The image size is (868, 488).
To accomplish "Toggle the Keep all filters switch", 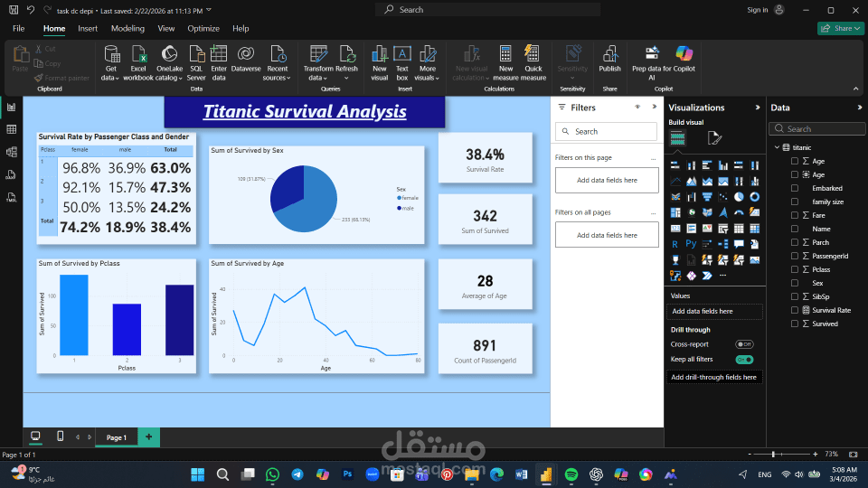I will click(x=744, y=360).
